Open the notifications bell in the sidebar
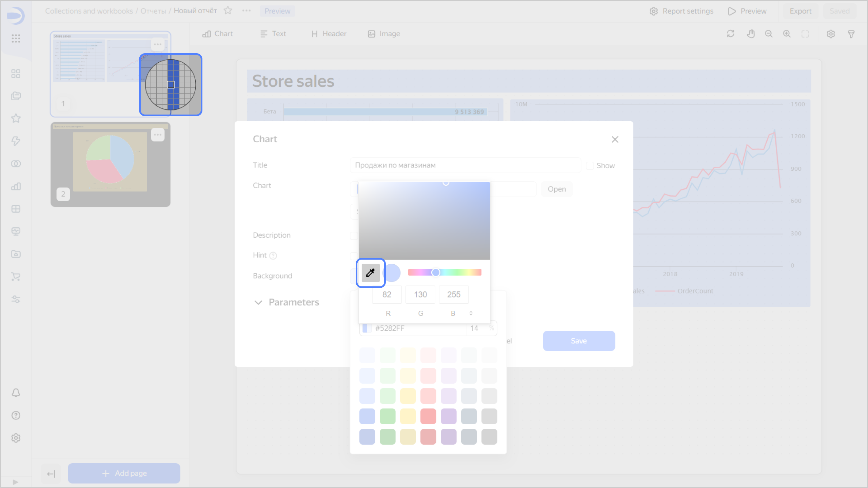Viewport: 868px width, 488px height. coord(16,393)
